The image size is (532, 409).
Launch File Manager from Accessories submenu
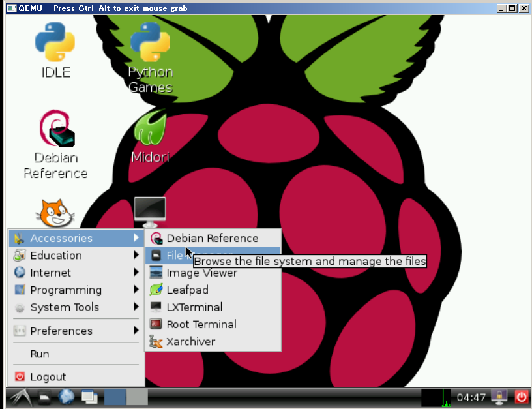[x=213, y=255]
